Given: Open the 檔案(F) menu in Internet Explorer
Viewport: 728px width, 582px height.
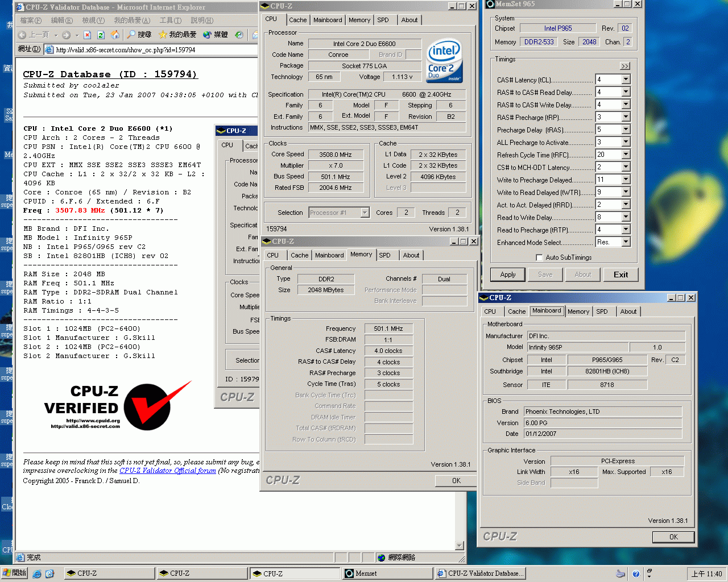Looking at the screenshot, I should (31, 20).
